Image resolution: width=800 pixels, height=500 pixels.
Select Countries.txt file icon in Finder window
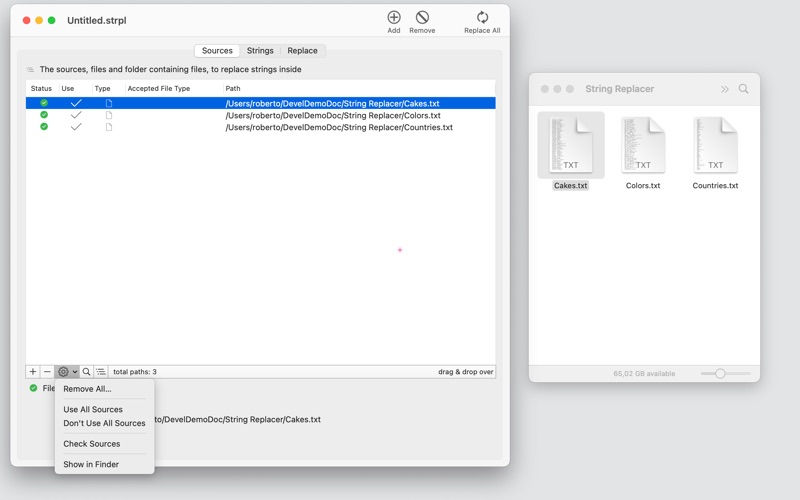click(715, 144)
